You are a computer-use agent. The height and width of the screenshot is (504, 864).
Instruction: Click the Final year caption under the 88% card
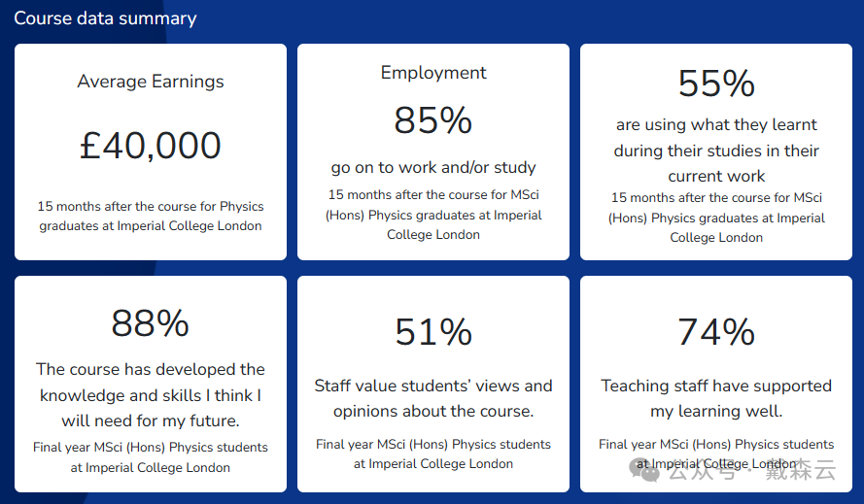click(151, 457)
